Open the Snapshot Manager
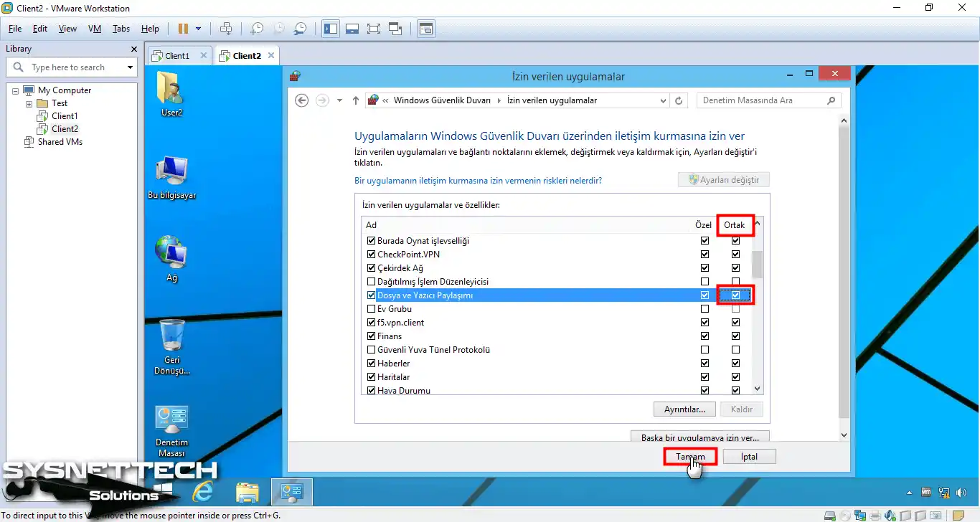The image size is (980, 522). point(300,29)
